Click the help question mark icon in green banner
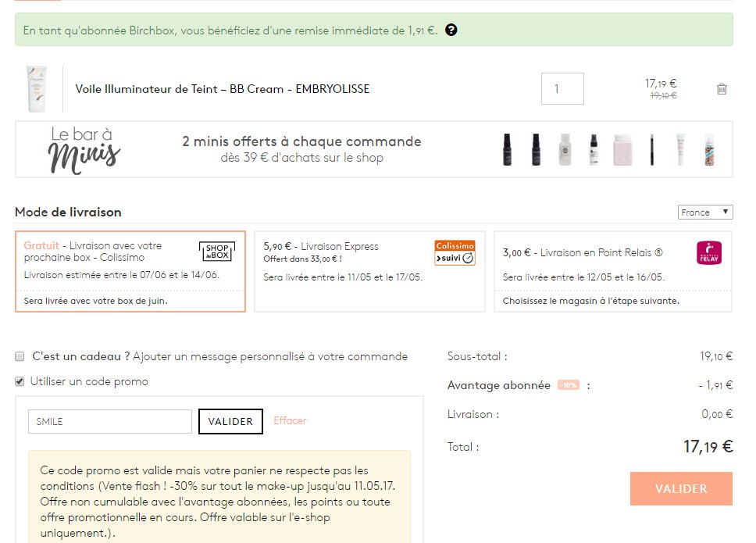This screenshot has height=543, width=756. pos(451,30)
